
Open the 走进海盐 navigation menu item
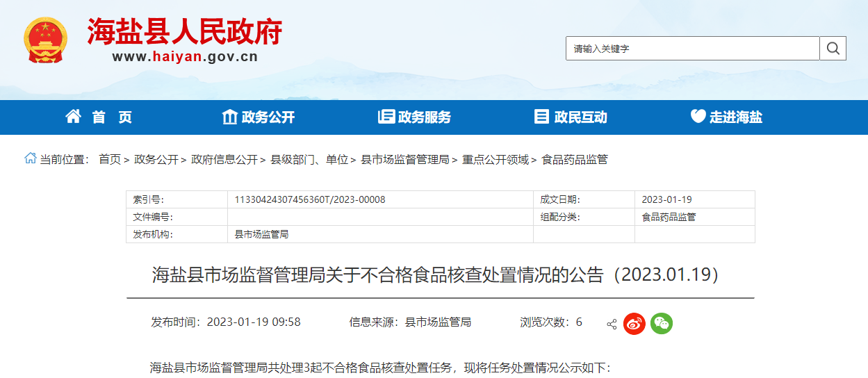click(x=736, y=117)
